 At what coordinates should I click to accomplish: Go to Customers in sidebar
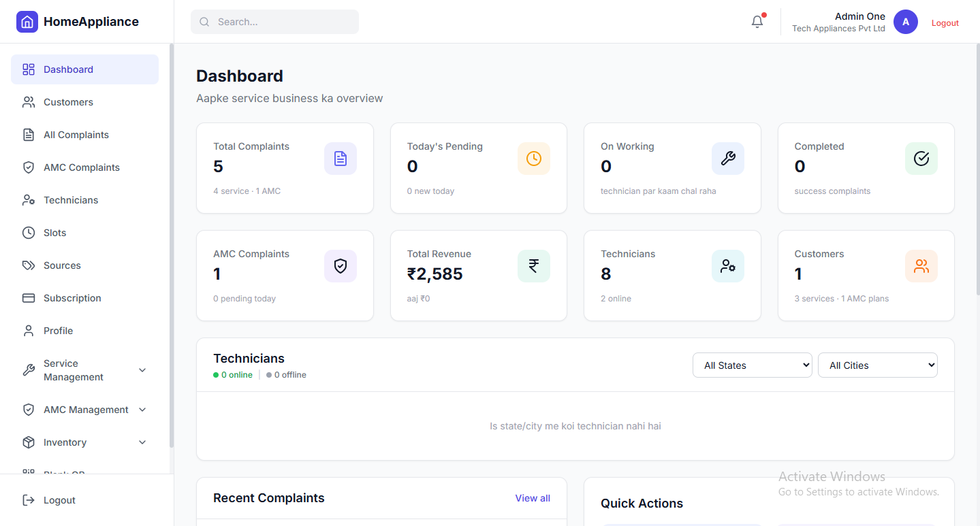point(84,102)
